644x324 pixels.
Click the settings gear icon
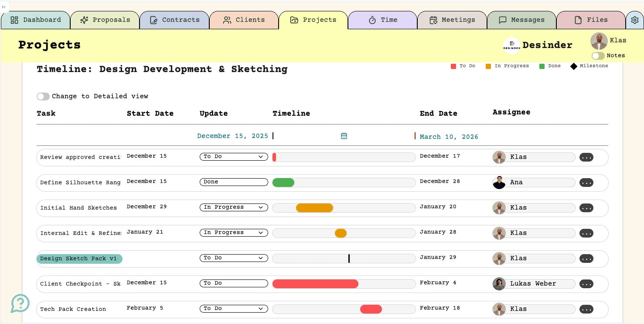[635, 20]
